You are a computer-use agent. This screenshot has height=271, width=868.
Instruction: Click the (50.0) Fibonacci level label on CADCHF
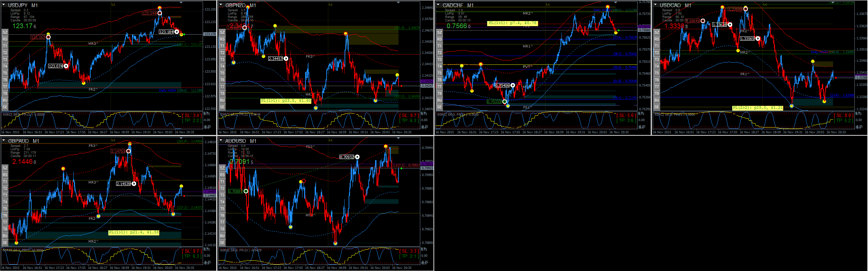[x=625, y=67]
